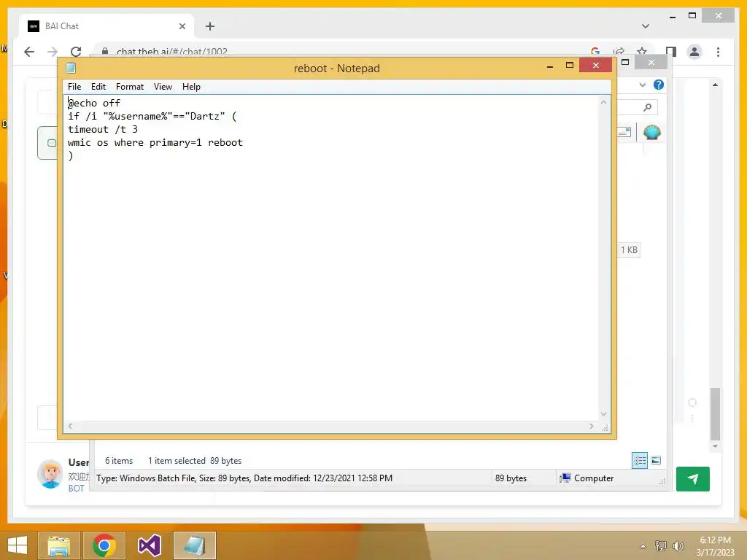The height and width of the screenshot is (560, 747).
Task: Open the Windows Start button
Action: [18, 545]
